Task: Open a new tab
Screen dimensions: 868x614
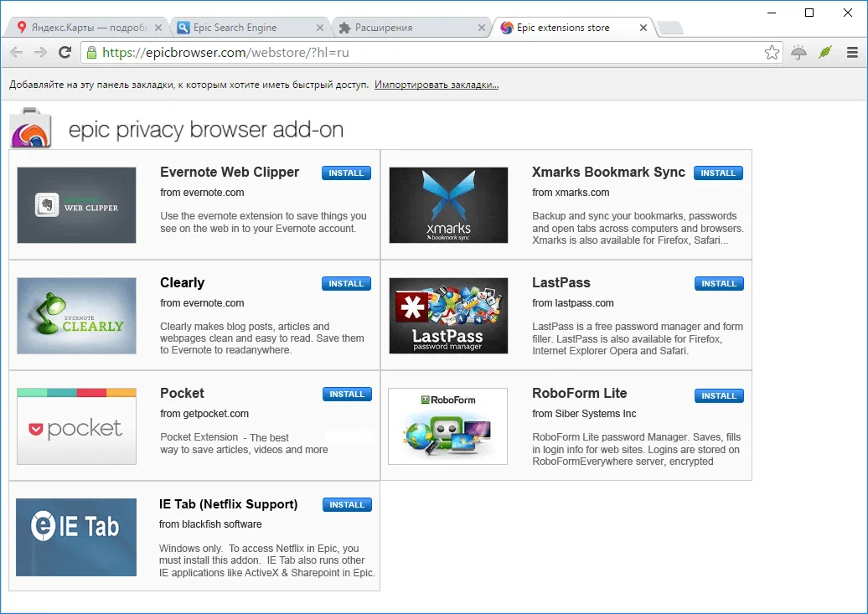Action: pos(670,28)
